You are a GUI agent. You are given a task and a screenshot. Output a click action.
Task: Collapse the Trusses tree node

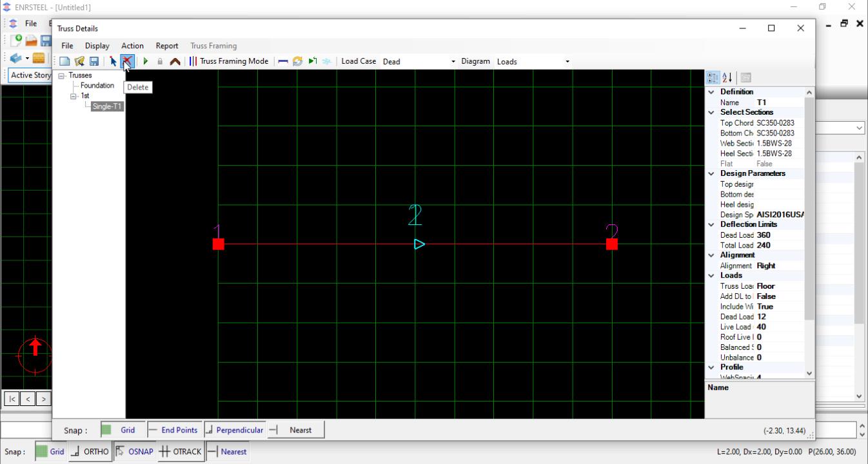[x=62, y=75]
